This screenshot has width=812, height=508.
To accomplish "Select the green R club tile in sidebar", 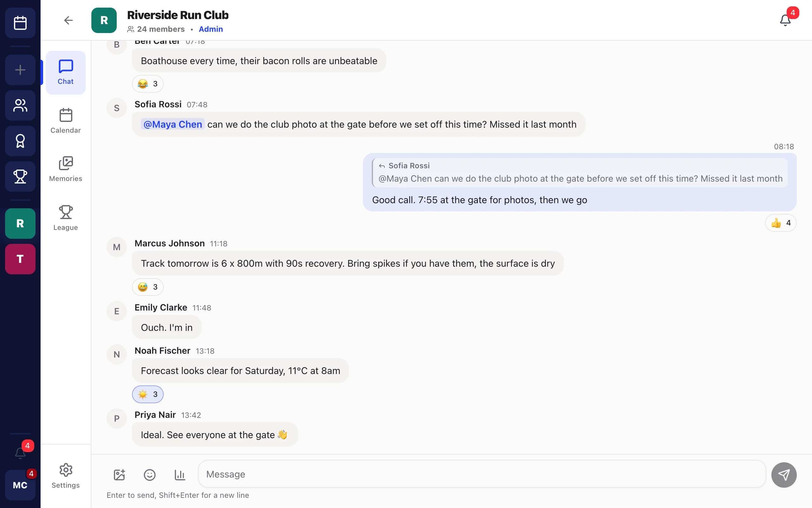I will pyautogui.click(x=20, y=224).
